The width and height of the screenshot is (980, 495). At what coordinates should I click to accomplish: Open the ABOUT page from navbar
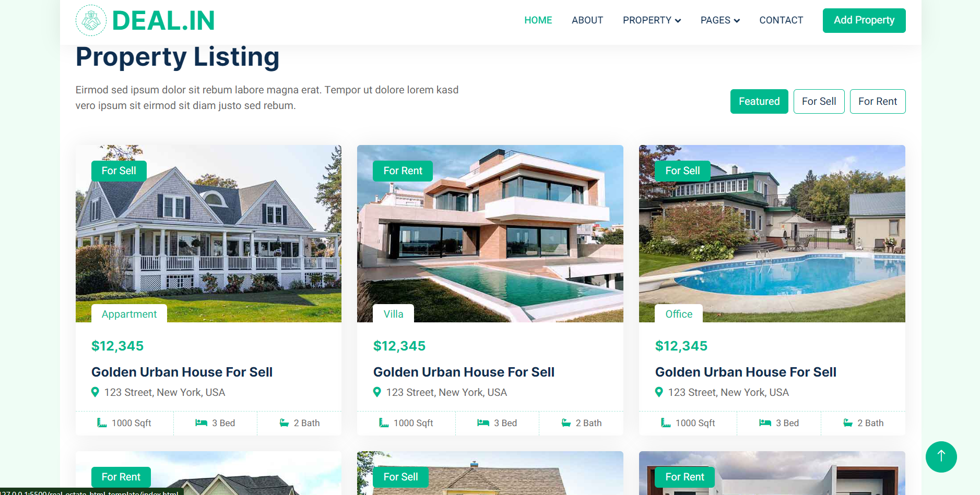point(587,20)
